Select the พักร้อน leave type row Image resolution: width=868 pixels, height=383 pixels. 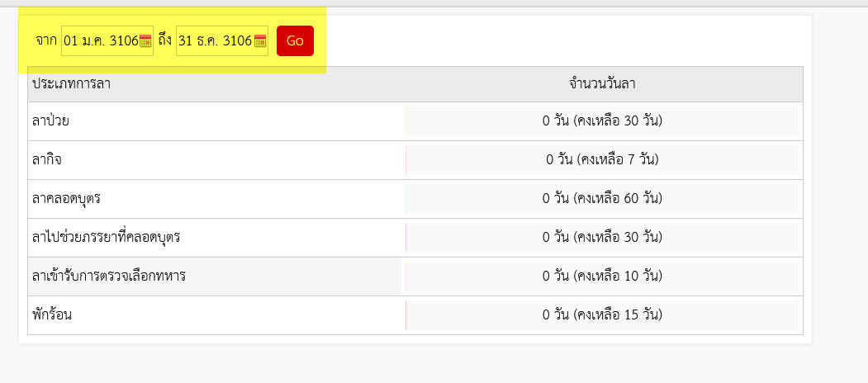tap(415, 315)
